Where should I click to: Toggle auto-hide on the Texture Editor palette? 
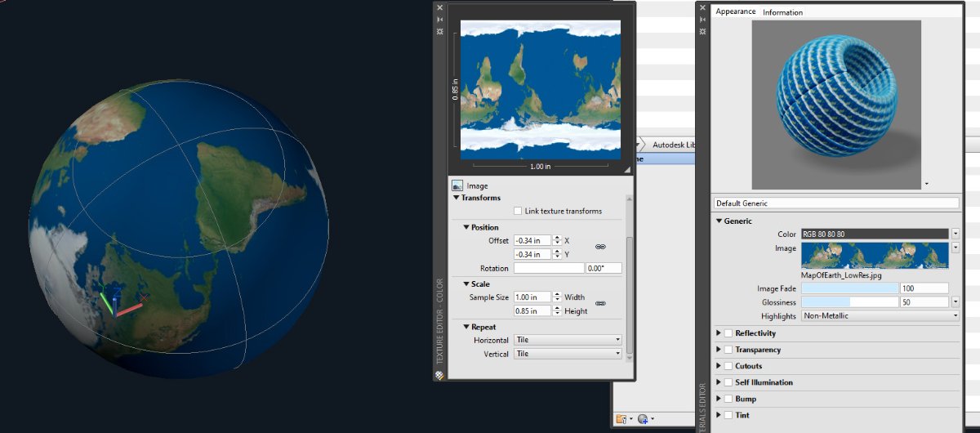tap(440, 19)
